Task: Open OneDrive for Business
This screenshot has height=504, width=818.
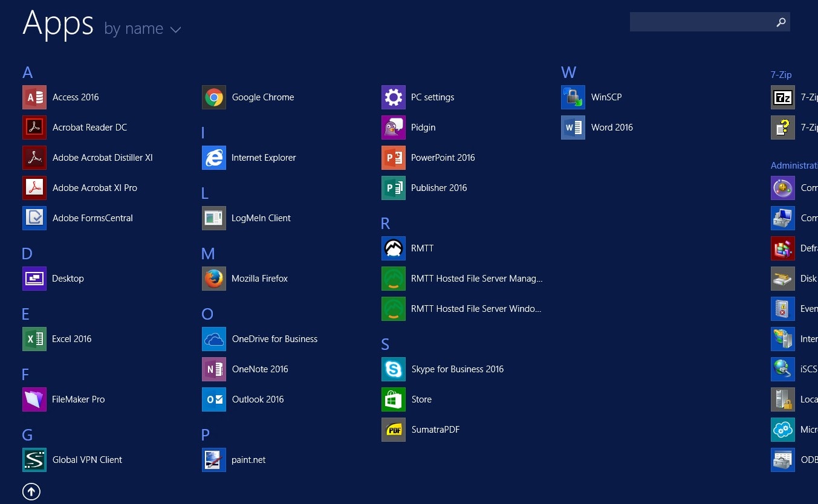Action: 260,339
